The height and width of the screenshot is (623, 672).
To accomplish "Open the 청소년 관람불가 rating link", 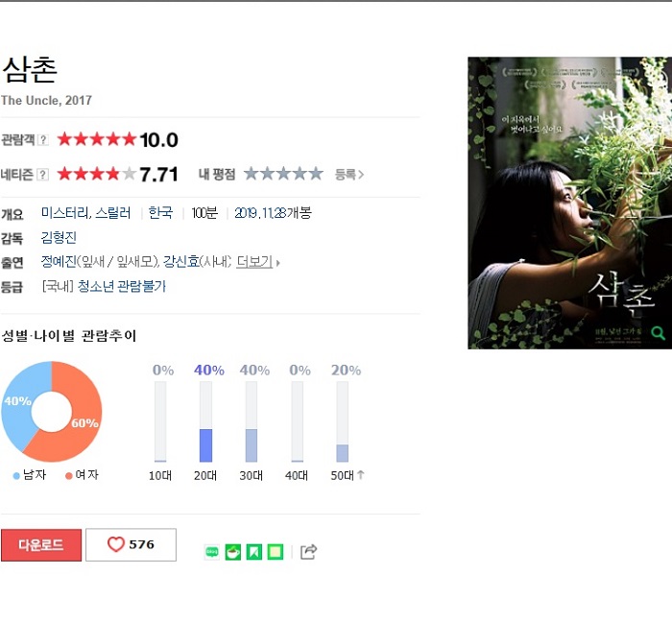I will (x=121, y=286).
